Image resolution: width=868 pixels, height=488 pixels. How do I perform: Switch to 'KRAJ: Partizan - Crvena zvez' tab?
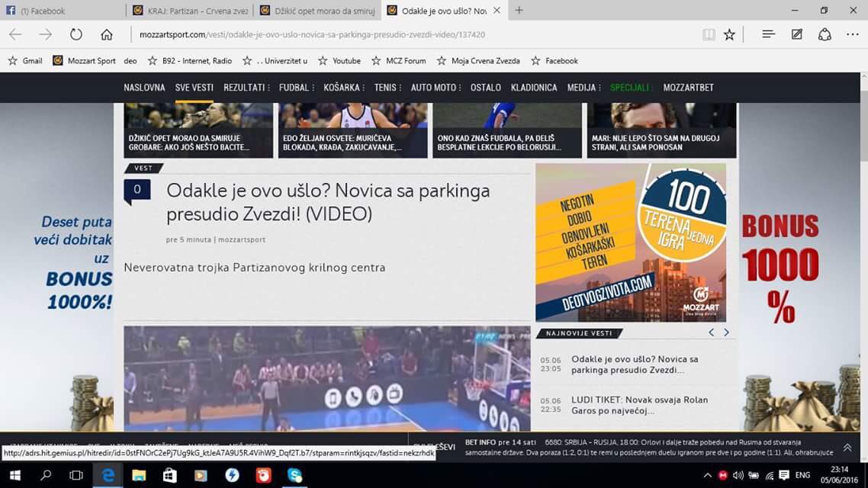pos(190,11)
